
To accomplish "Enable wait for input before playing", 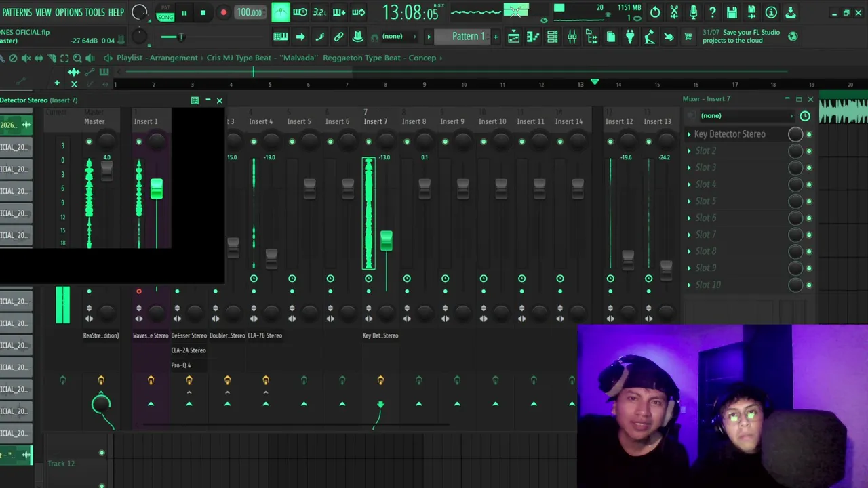I will click(x=300, y=12).
